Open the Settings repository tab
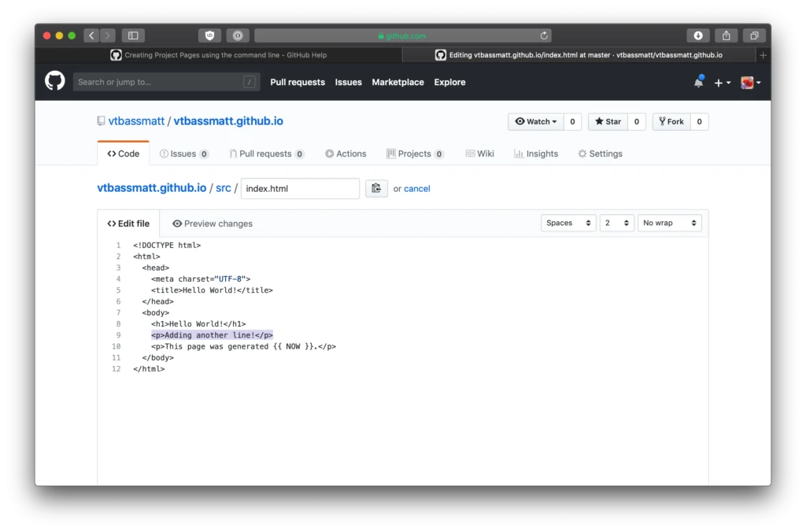The height and width of the screenshot is (532, 806). tap(600, 153)
